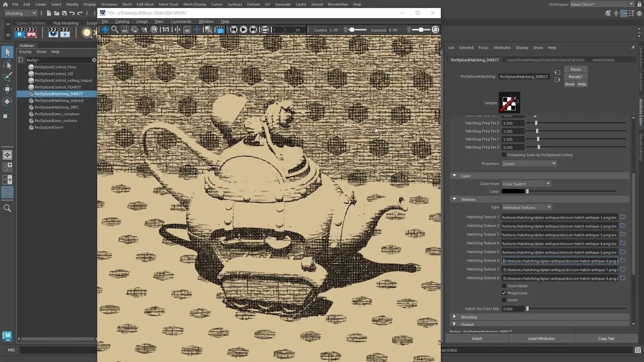Click the Copy Tab button
This screenshot has width=644, height=362.
click(x=606, y=338)
